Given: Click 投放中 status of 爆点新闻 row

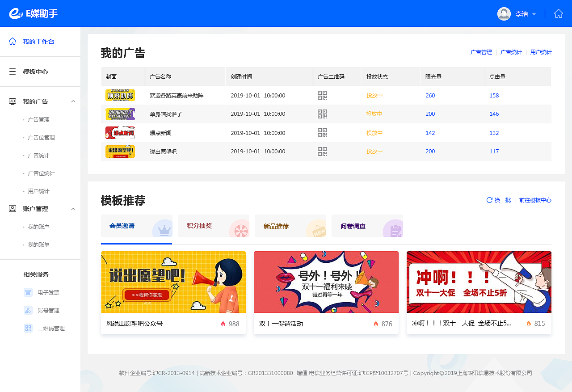Looking at the screenshot, I should [374, 133].
